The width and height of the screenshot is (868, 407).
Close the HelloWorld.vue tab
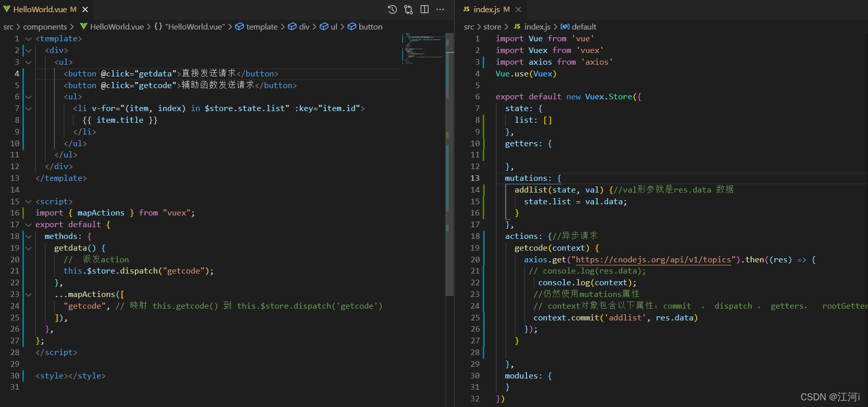85,9
